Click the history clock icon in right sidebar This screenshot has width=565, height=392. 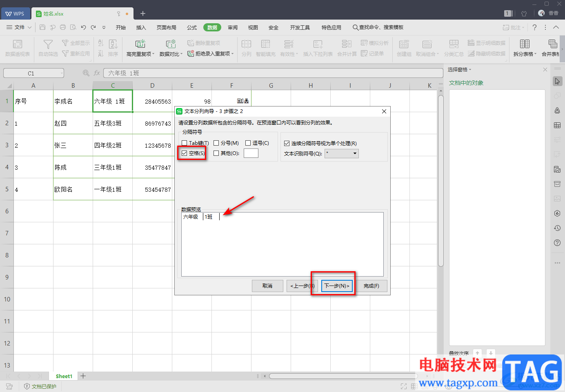tap(557, 228)
